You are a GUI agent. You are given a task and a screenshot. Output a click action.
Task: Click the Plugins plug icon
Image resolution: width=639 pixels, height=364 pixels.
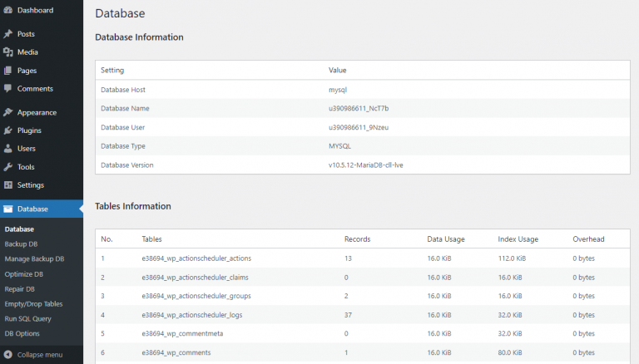(x=8, y=130)
